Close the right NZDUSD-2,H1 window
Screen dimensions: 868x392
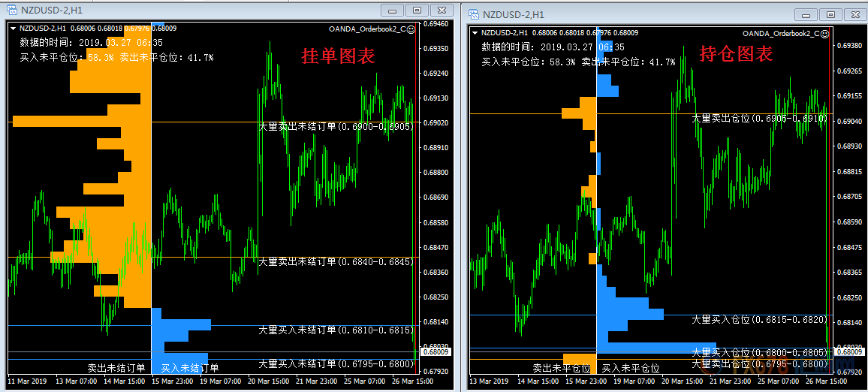point(855,15)
